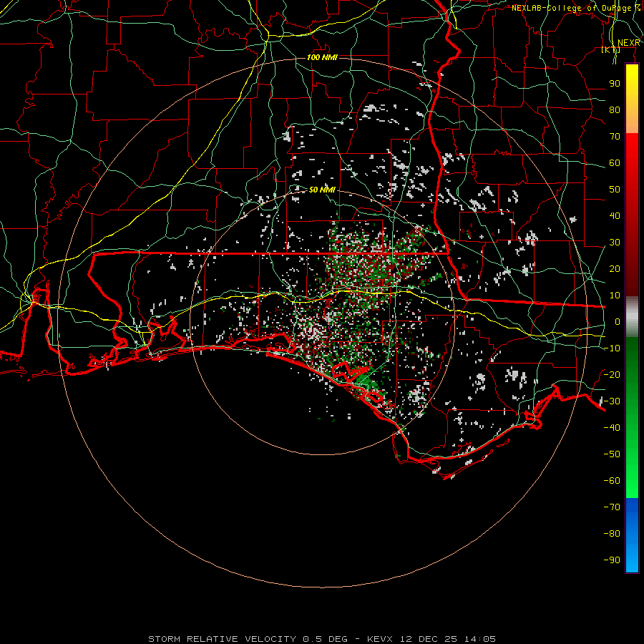Select the positive 60 value on velocity scale
Viewport: 644px width, 644px height.
click(615, 162)
